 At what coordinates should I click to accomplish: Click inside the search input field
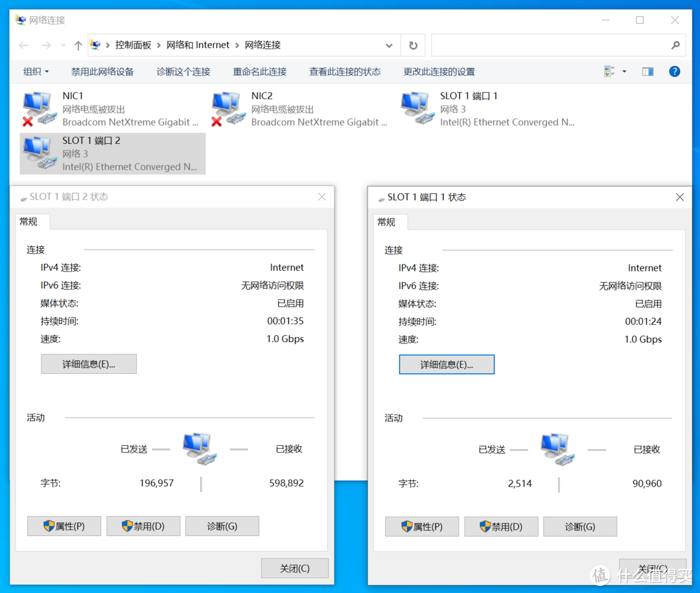[x=557, y=45]
